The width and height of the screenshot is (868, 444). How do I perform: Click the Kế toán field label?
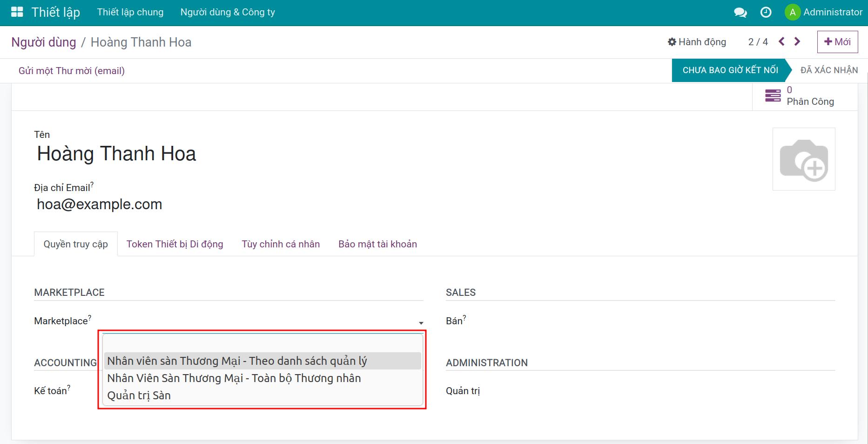[51, 391]
